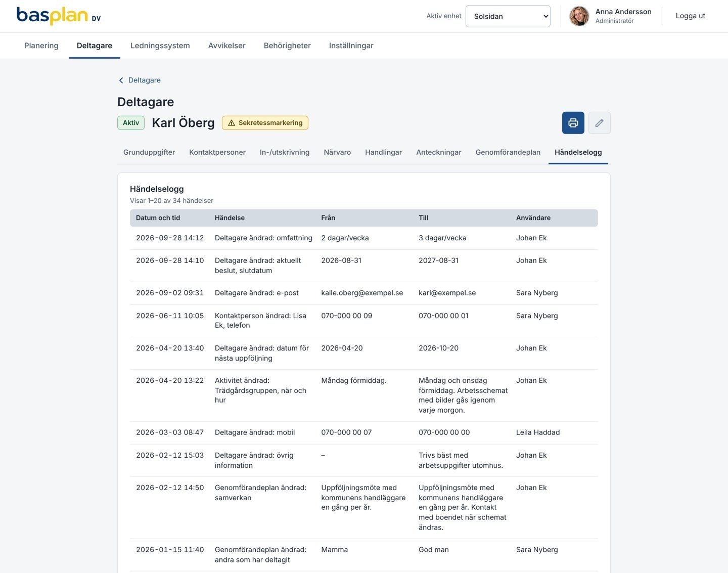Click the print icon button
This screenshot has width=728, height=573.
(x=573, y=123)
